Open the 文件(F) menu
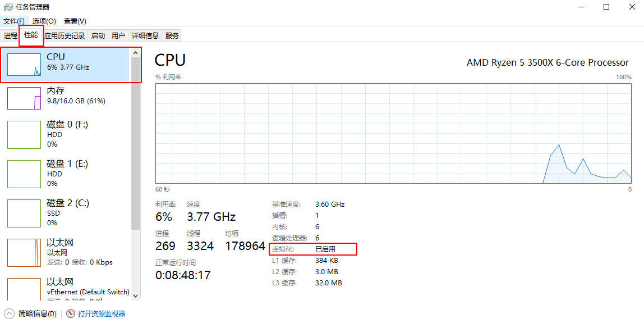This screenshot has width=644, height=323. click(x=14, y=21)
